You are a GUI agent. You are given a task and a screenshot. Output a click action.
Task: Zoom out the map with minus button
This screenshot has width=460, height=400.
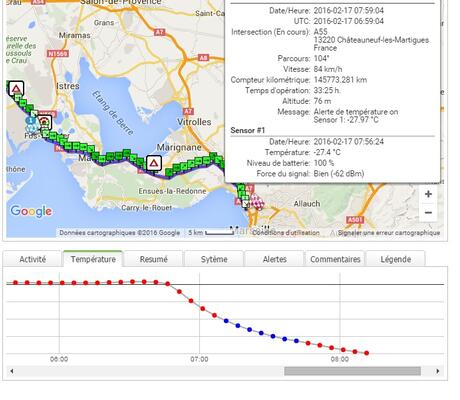point(428,212)
